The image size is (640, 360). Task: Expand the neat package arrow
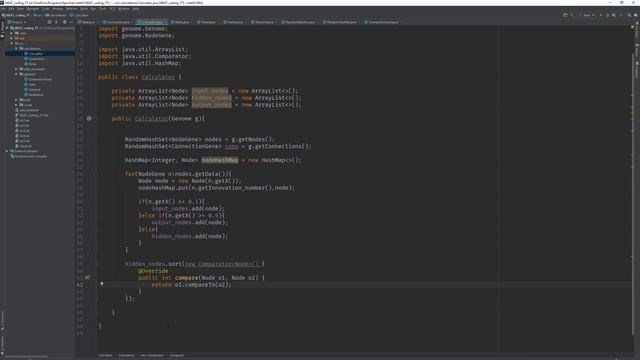[16, 100]
